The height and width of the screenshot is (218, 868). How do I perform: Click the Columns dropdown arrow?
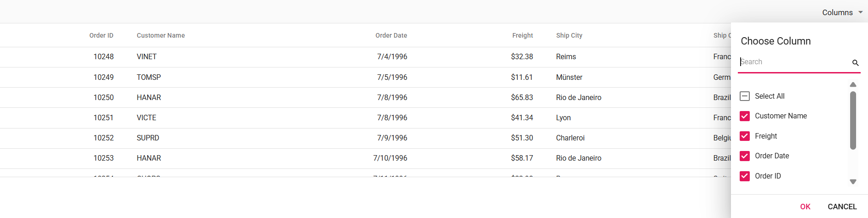pos(860,12)
